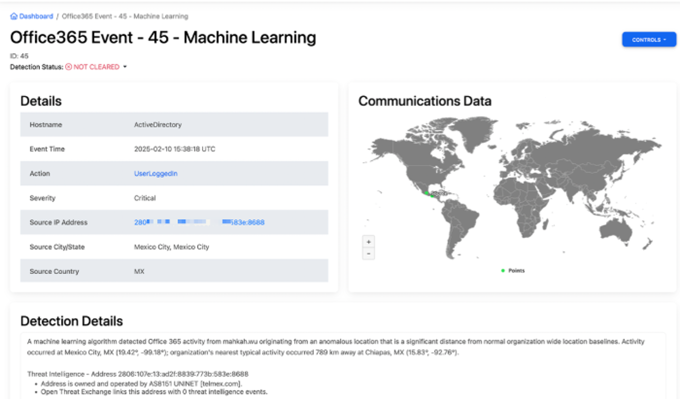Click the page title Office365 Event - 45
Image resolution: width=680 pixels, height=400 pixels.
(x=163, y=38)
